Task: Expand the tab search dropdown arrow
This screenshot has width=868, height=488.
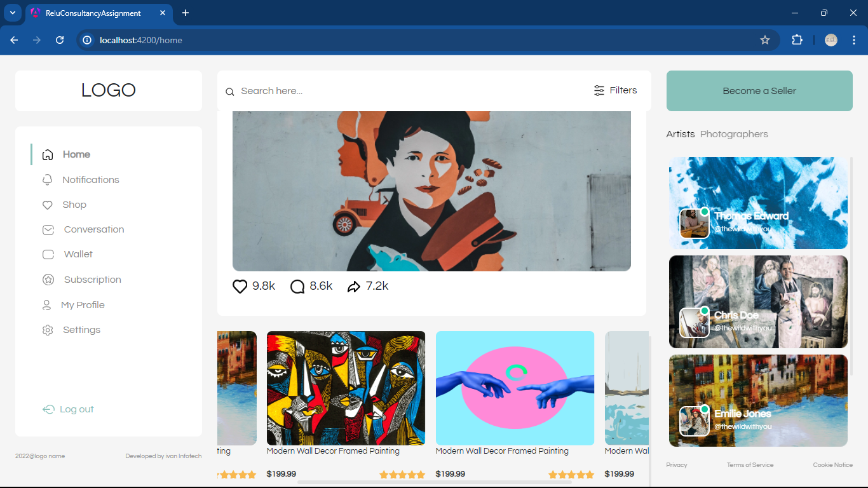Action: click(x=12, y=13)
